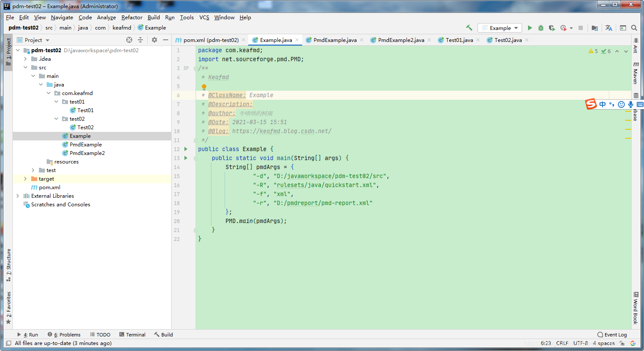Click the Search Everywhere magnifier icon
The height and width of the screenshot is (351, 644).
[634, 28]
